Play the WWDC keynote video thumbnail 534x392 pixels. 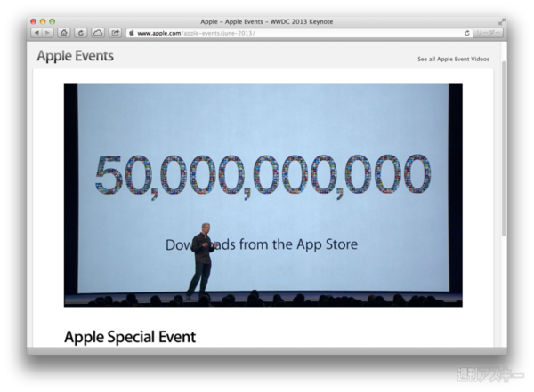click(263, 195)
